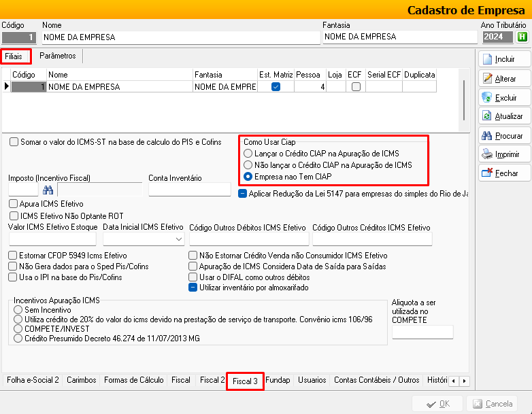Screen dimensions: 532x414
Task: Toggle Utilizar inventário por almoxarifado checkbox
Action: click(x=193, y=288)
